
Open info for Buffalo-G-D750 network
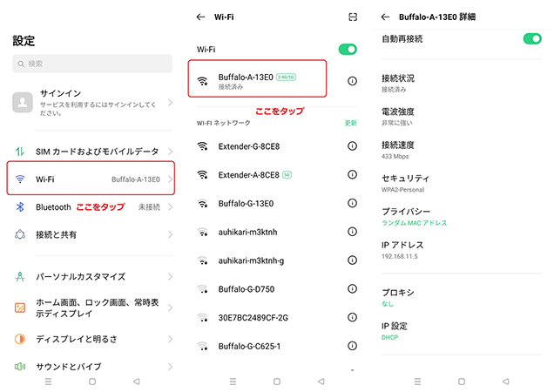pyautogui.click(x=352, y=289)
